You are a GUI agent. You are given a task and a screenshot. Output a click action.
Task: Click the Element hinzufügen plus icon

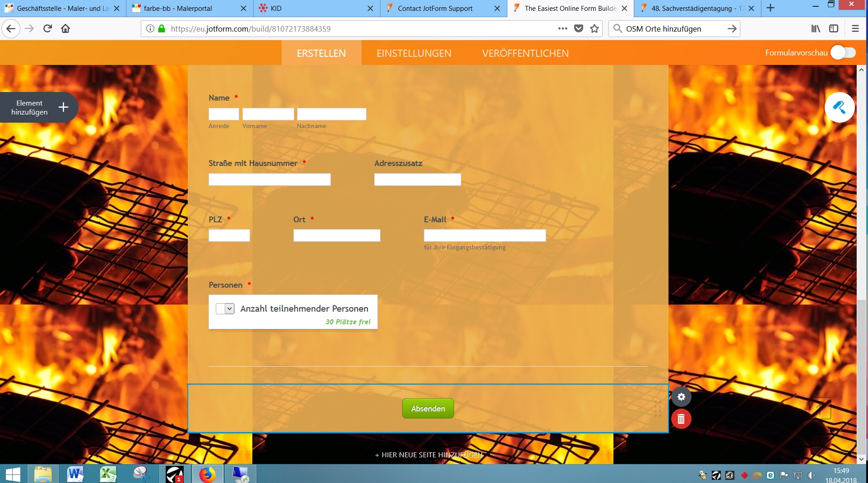(x=63, y=107)
